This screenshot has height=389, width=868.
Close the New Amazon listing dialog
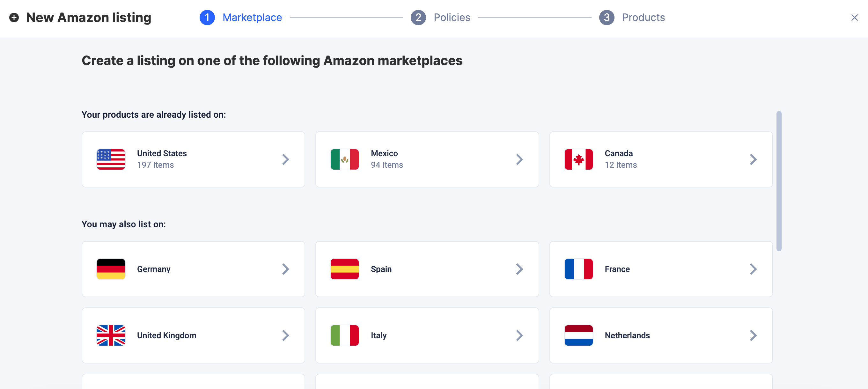[x=854, y=18]
